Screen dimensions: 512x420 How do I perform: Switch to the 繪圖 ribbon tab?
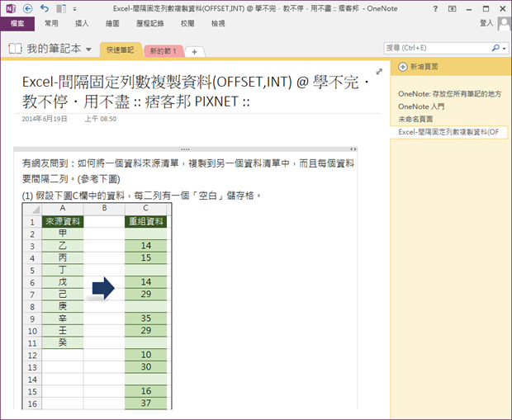point(112,23)
